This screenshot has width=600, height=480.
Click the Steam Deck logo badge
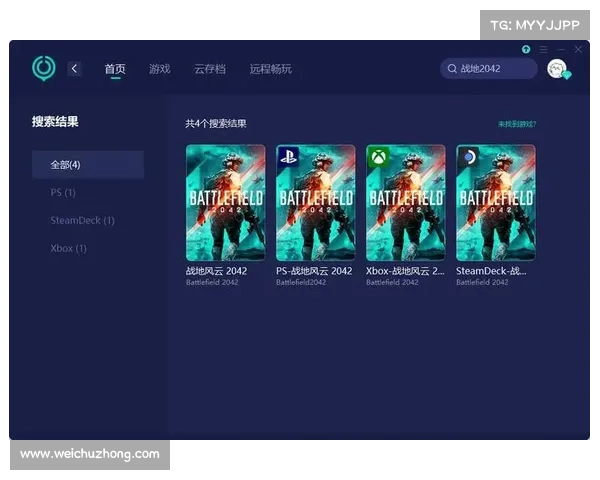click(468, 157)
